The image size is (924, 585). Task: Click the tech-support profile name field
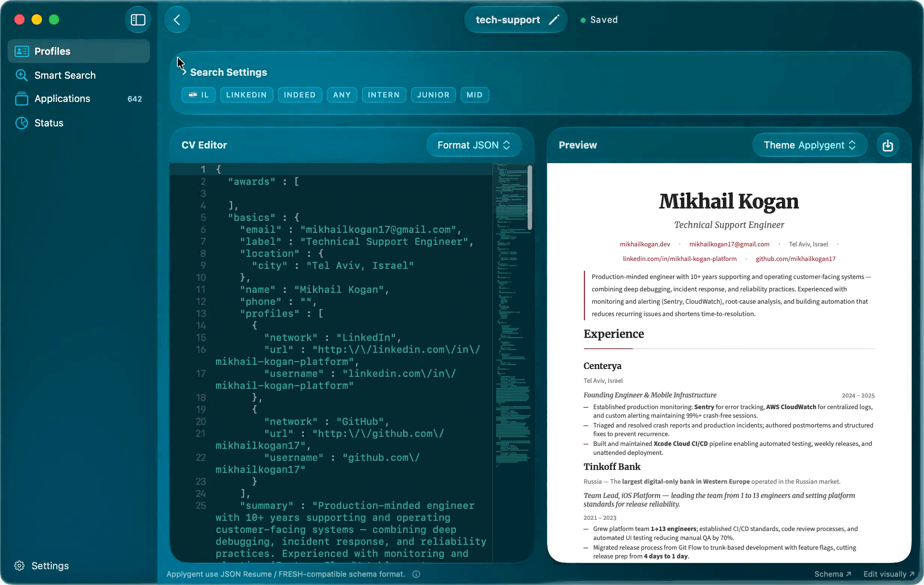click(x=516, y=19)
